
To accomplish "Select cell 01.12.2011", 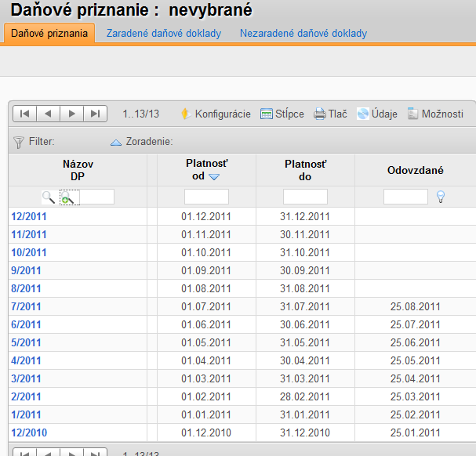I will [206, 216].
